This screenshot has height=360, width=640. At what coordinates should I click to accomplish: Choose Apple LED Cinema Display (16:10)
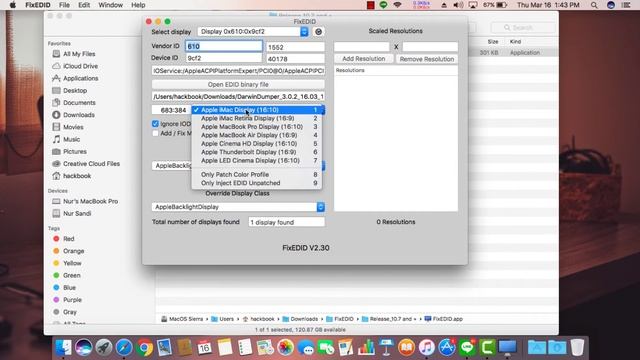tap(257, 160)
